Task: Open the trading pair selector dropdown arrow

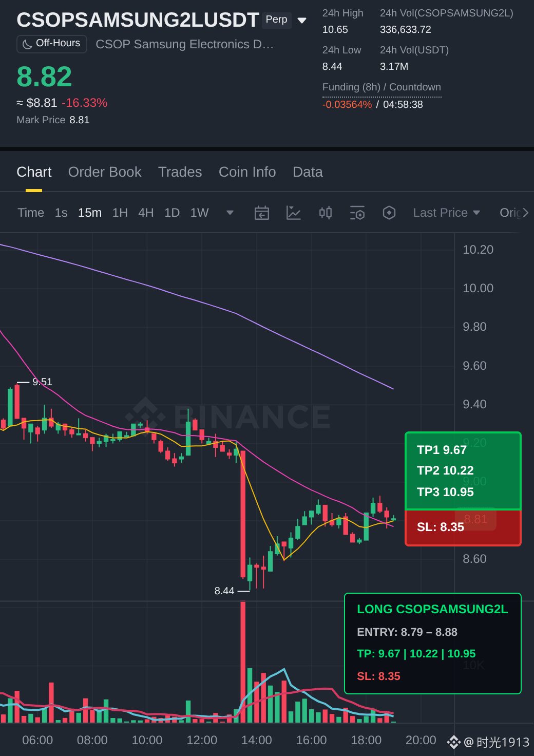Action: pyautogui.click(x=302, y=21)
